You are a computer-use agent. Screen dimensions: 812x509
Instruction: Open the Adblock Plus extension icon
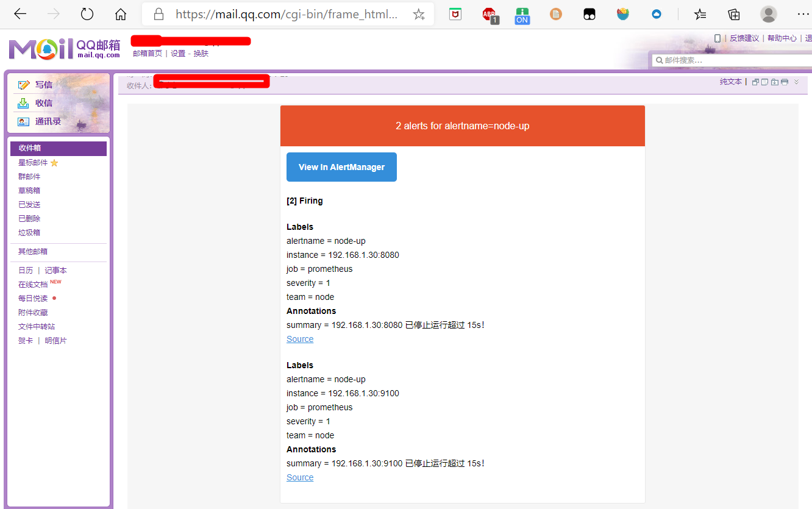490,15
